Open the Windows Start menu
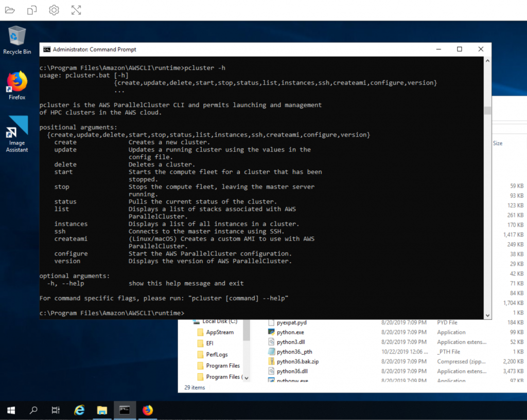The image size is (527, 420). tap(11, 410)
